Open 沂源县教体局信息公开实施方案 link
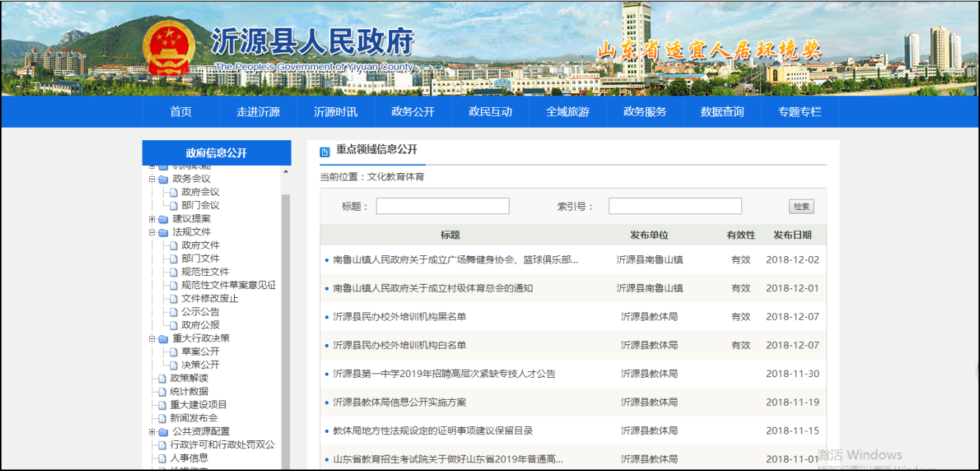 coord(399,402)
